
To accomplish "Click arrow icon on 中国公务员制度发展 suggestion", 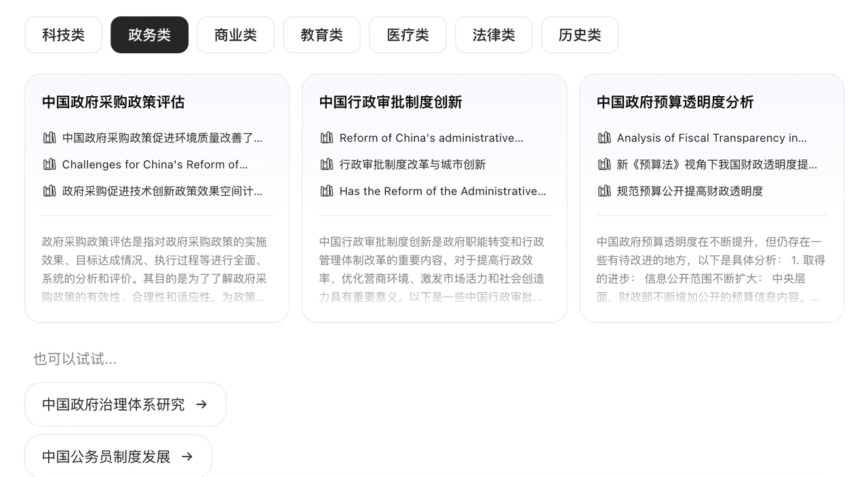I will pyautogui.click(x=187, y=457).
